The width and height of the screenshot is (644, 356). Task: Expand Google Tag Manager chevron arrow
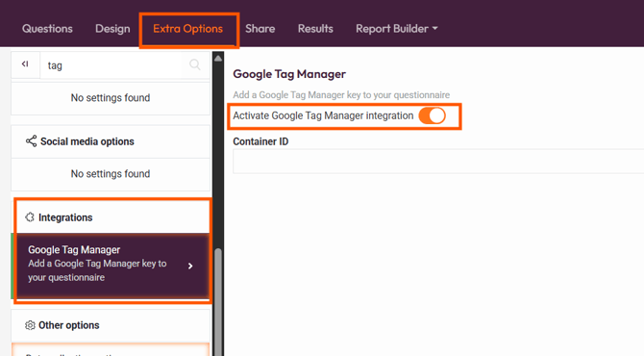coord(190,266)
